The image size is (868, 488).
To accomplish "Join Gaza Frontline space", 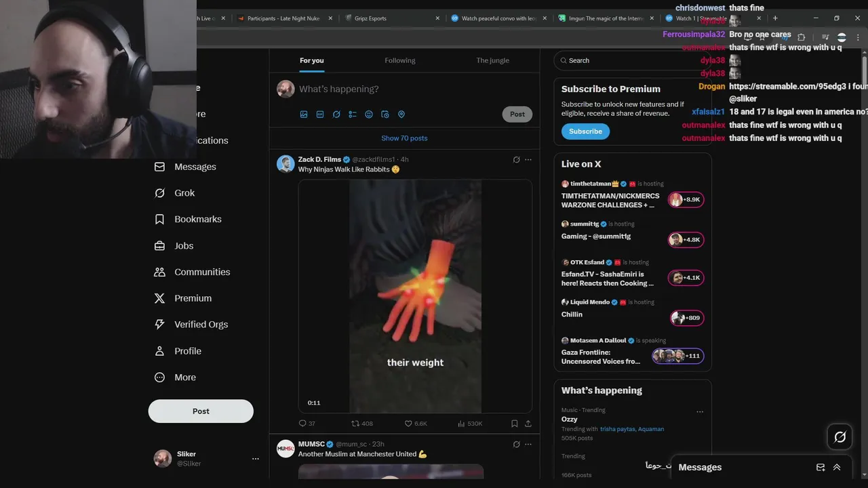I will point(632,351).
